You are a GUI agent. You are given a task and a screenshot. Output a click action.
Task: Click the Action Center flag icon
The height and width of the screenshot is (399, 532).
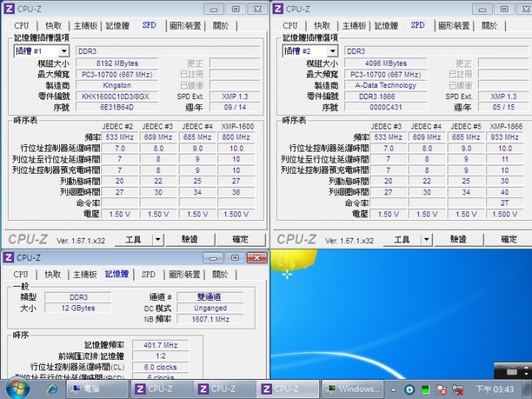(x=441, y=389)
